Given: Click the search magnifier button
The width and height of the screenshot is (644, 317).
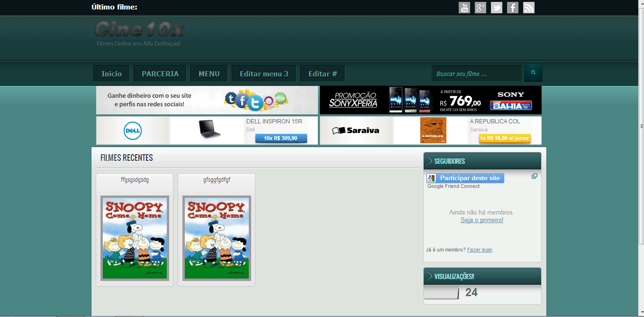Looking at the screenshot, I should [533, 73].
